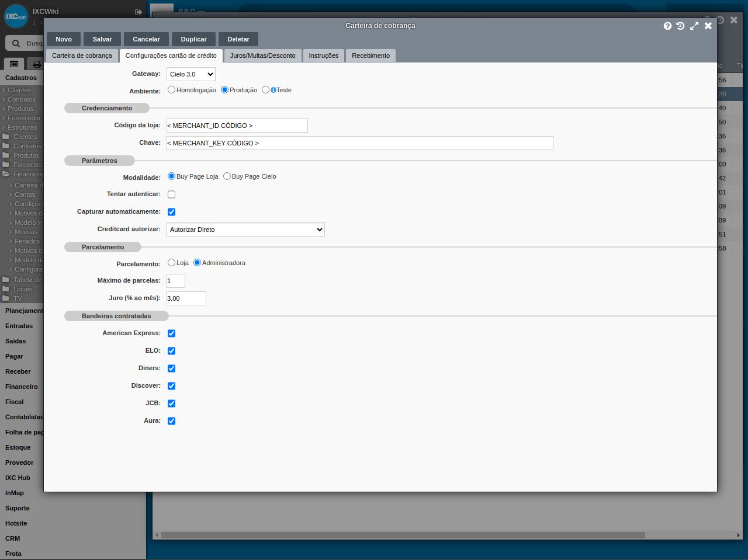The width and height of the screenshot is (748, 560).
Task: Select Loja for Parcelamento
Action: [171, 263]
